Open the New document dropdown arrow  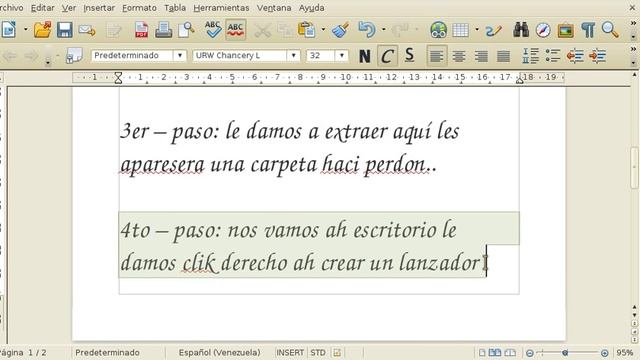click(26, 30)
